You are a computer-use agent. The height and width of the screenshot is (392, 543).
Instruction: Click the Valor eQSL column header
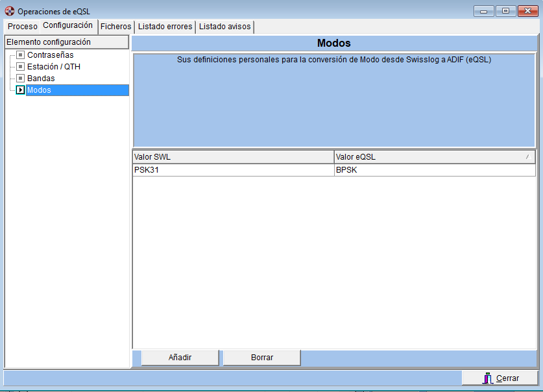pyautogui.click(x=428, y=157)
